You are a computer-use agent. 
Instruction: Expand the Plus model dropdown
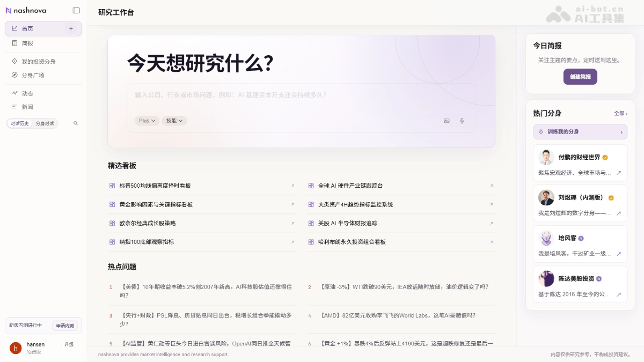(147, 121)
